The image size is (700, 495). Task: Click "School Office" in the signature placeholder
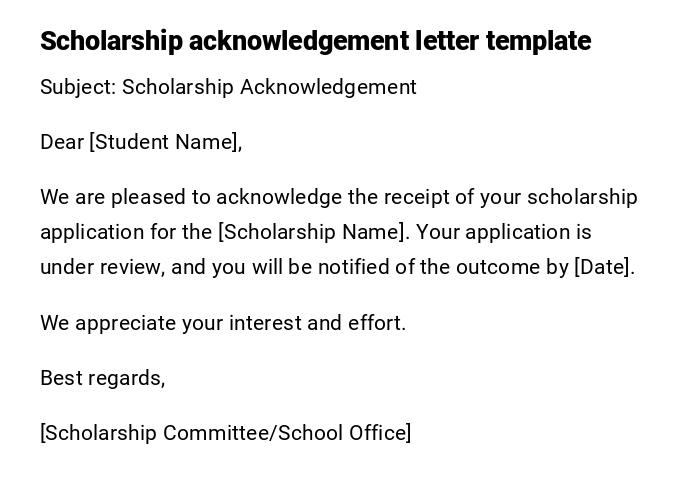(x=343, y=433)
